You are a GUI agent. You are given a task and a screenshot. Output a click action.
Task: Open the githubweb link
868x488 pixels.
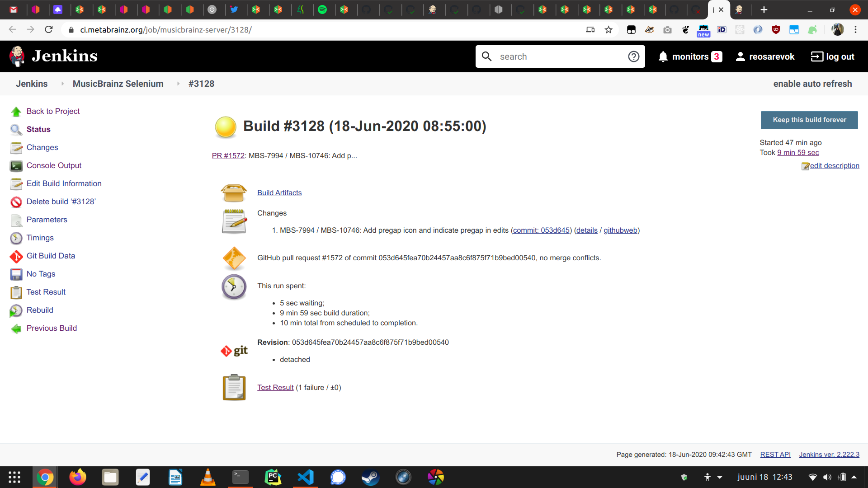point(620,230)
